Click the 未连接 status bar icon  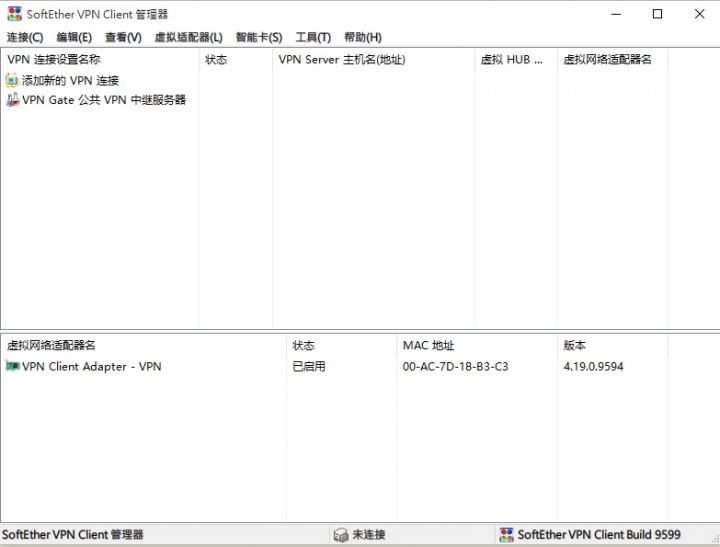[x=341, y=535]
